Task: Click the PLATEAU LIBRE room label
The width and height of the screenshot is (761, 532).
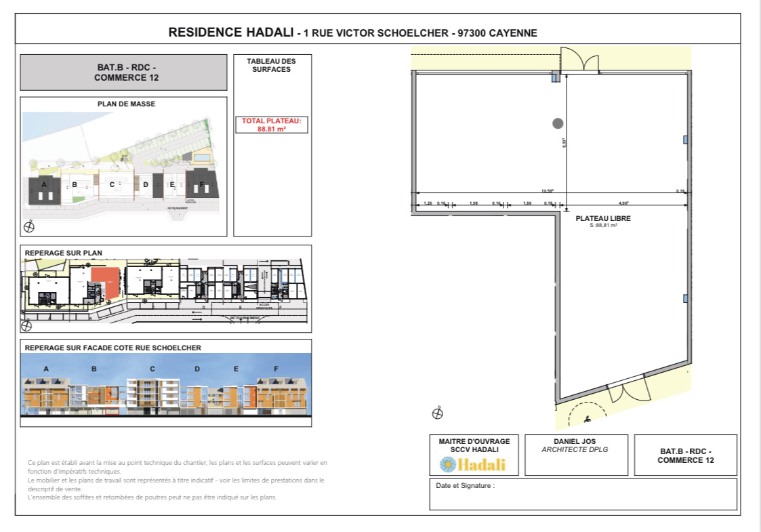Action: pyautogui.click(x=603, y=218)
